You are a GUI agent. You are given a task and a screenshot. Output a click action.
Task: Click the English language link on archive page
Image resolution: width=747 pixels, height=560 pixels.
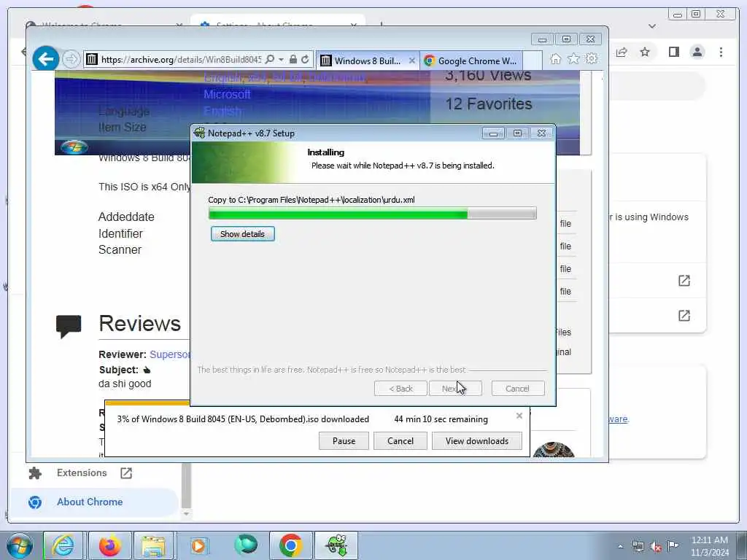pos(222,111)
